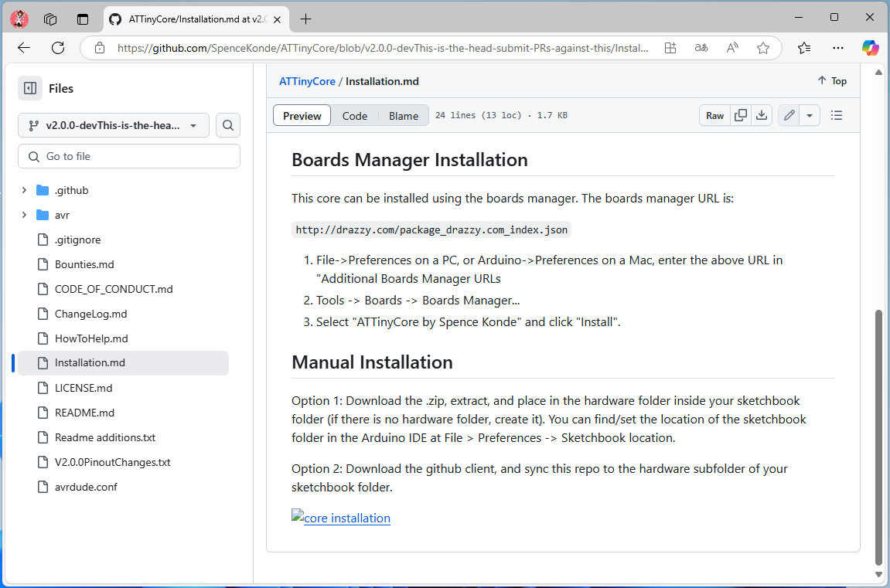Switch to the Code tab
Image resolution: width=890 pixels, height=588 pixels.
pos(355,116)
